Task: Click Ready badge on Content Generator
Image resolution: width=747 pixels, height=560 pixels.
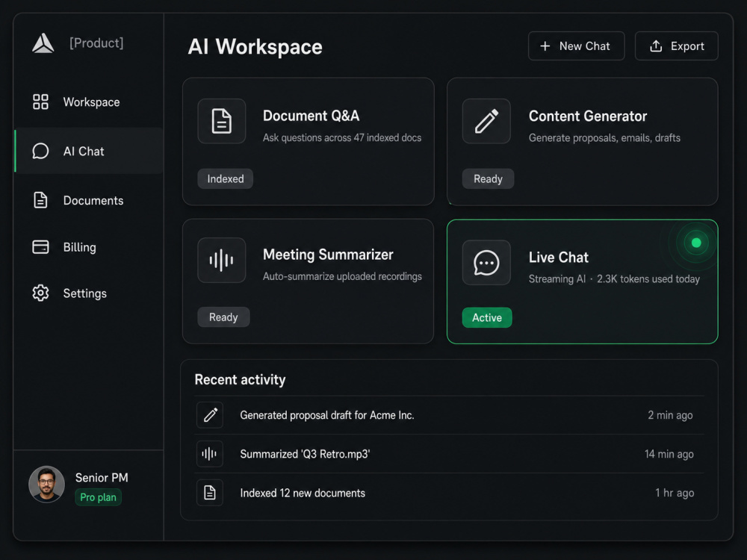Action: click(x=488, y=178)
